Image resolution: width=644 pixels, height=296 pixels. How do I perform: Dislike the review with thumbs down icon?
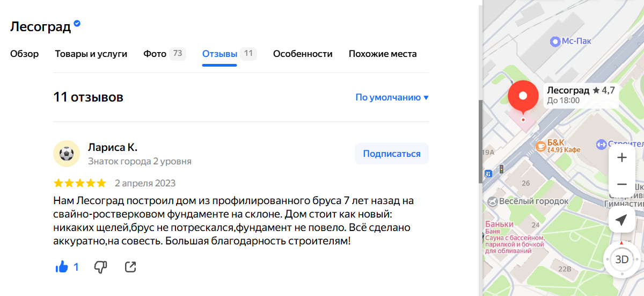pos(100,267)
